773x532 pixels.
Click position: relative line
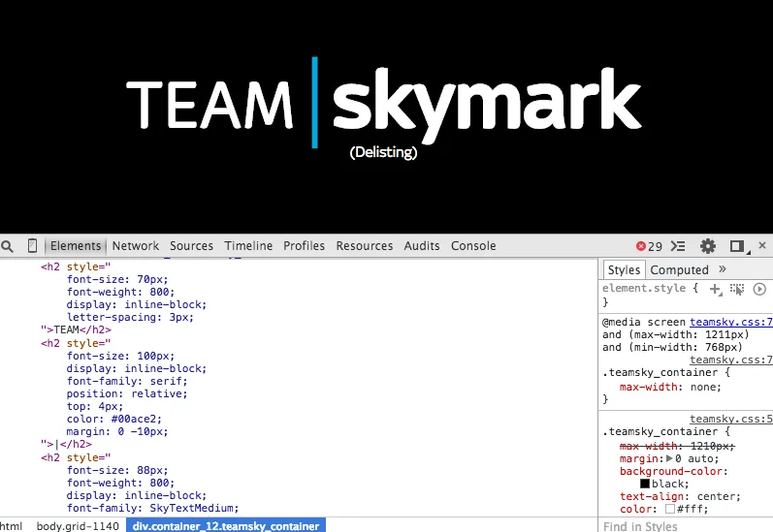click(127, 394)
